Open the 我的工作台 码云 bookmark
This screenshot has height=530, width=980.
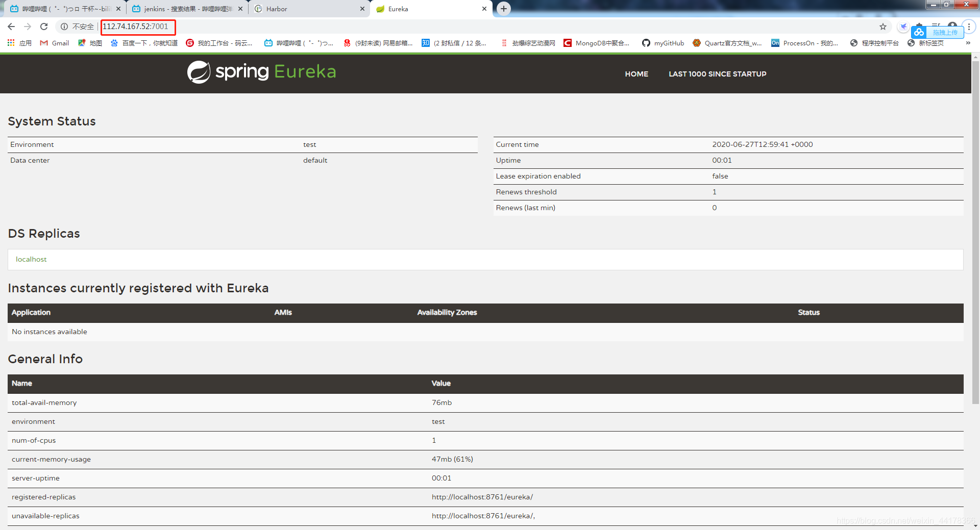point(219,43)
